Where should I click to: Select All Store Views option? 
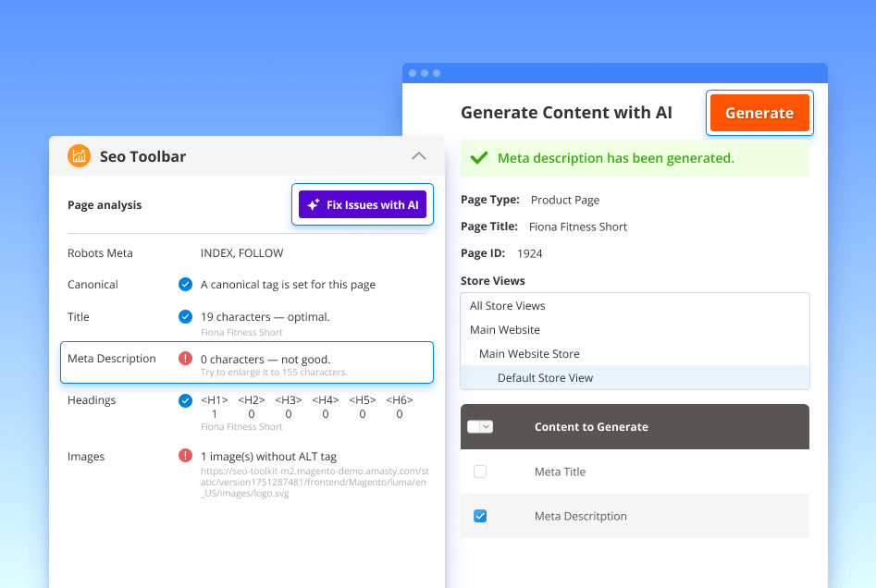point(507,306)
